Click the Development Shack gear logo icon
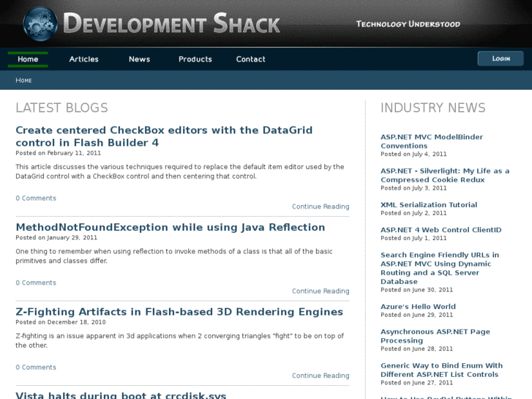Image resolution: width=532 pixels, height=399 pixels. (x=40, y=23)
